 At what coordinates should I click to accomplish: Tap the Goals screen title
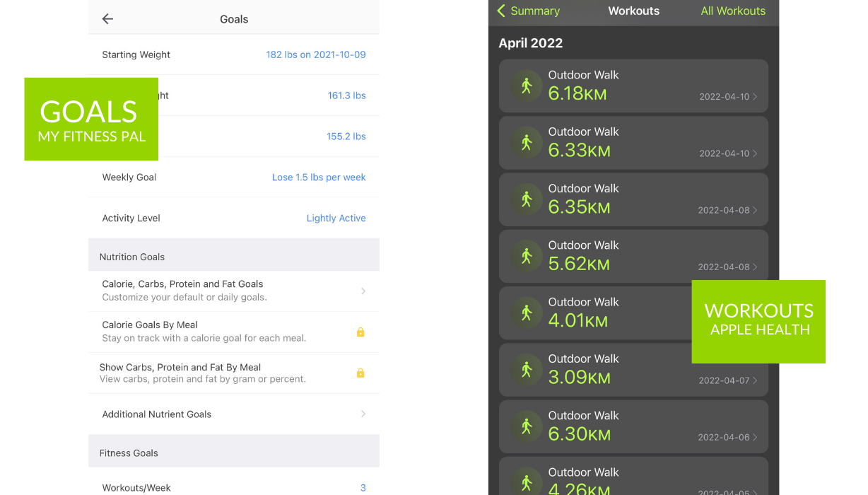point(234,19)
